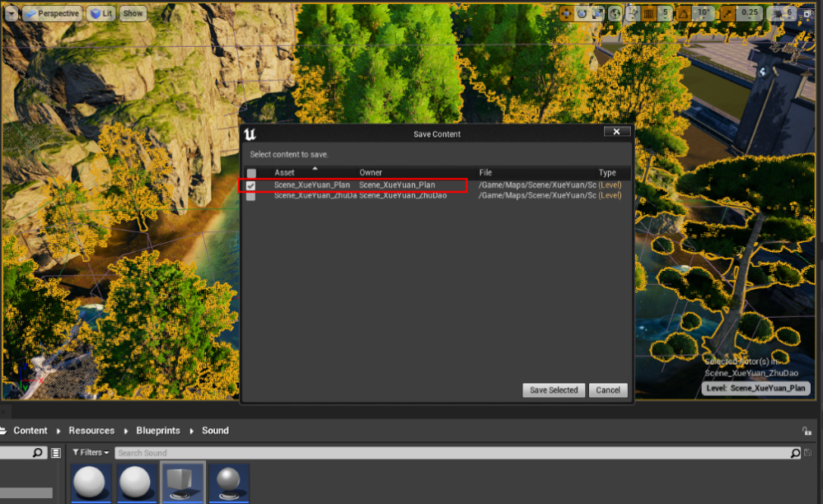
Task: Open the Perspective view mode menu
Action: pos(53,14)
